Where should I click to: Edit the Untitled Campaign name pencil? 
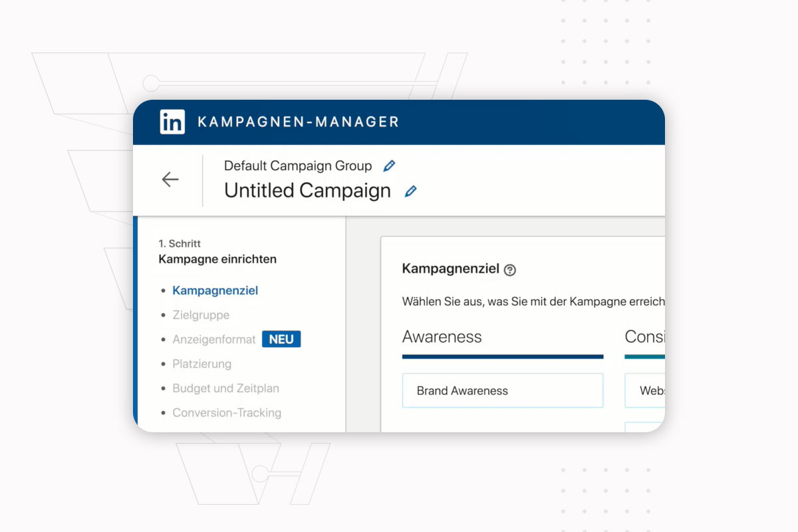click(x=411, y=192)
